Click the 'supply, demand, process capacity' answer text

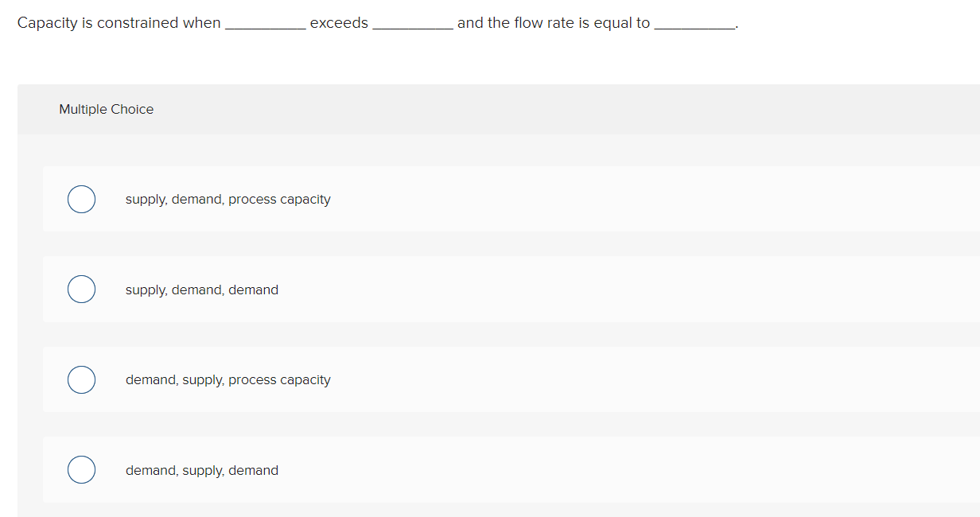click(x=227, y=199)
